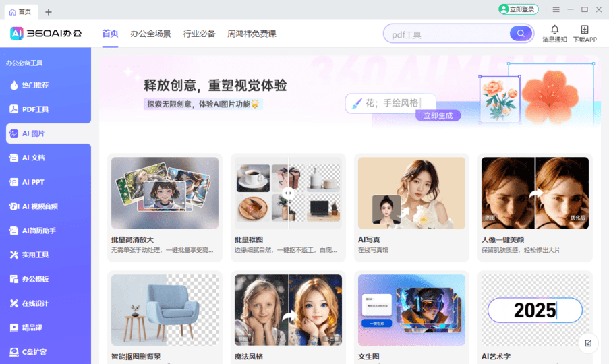Open PDF工具 icon in sidebar

[x=14, y=109]
